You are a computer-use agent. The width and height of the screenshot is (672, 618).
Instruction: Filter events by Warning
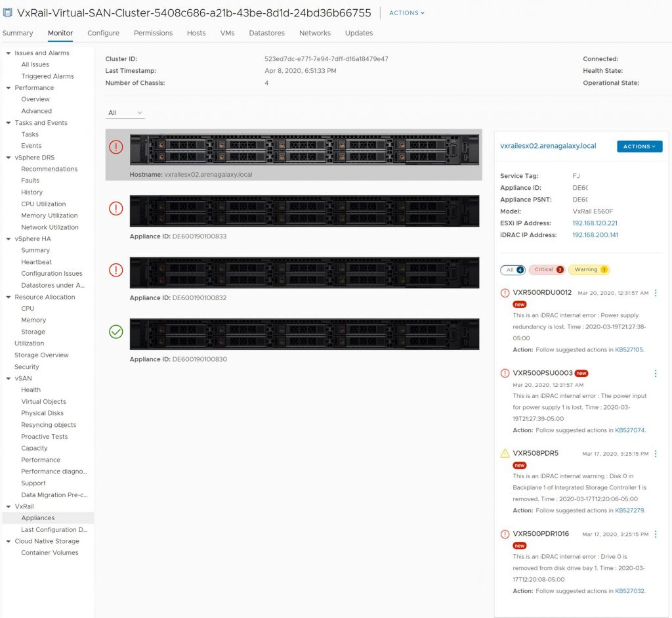[589, 270]
